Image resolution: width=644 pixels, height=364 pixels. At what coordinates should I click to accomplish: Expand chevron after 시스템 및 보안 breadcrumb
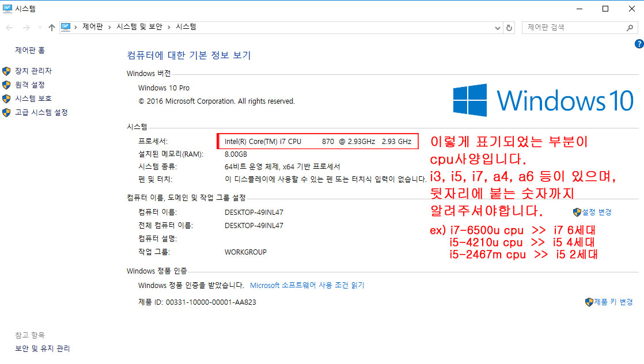coord(169,27)
